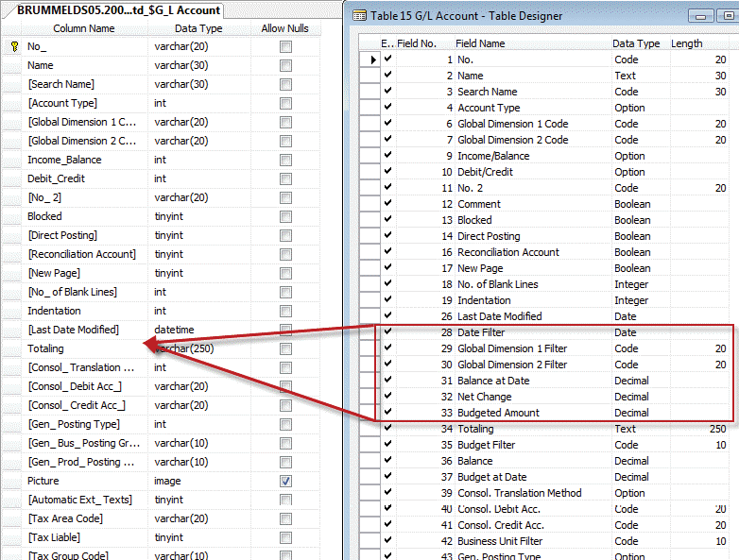This screenshot has height=560, width=739.
Task: Select field name Global Dimension 1 Code
Action: (x=513, y=124)
